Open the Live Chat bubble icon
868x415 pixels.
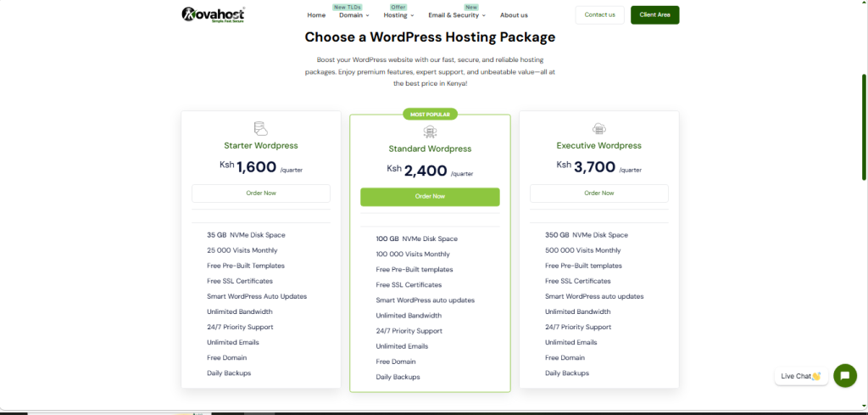(845, 376)
